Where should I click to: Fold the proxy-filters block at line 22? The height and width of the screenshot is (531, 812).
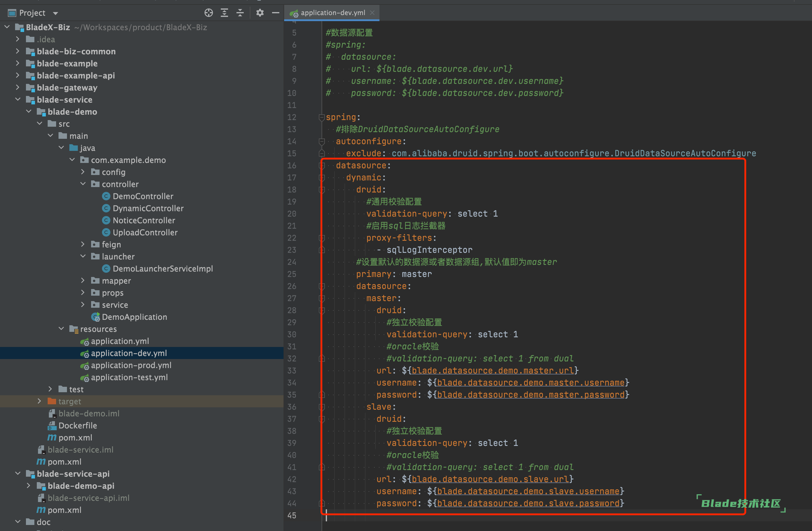[x=321, y=238]
